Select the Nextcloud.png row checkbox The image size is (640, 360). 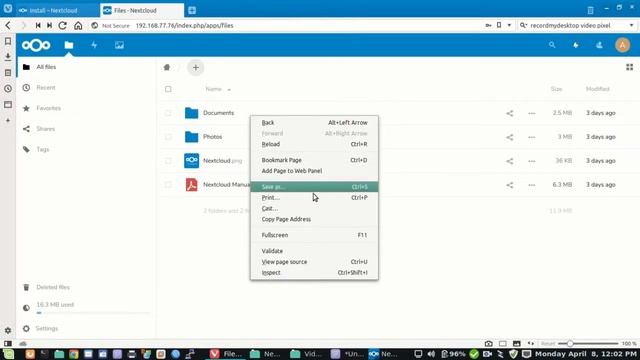point(168,161)
